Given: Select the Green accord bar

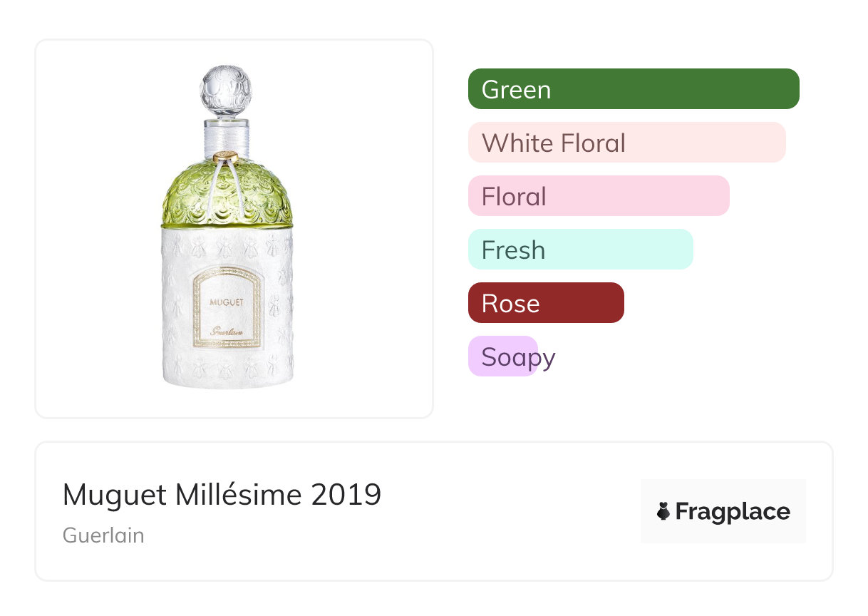Looking at the screenshot, I should click(x=633, y=89).
